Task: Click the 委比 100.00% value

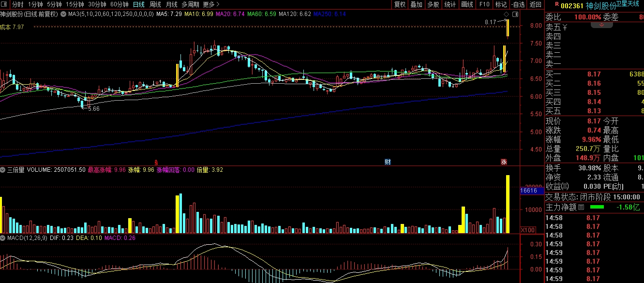Action: coord(587,17)
